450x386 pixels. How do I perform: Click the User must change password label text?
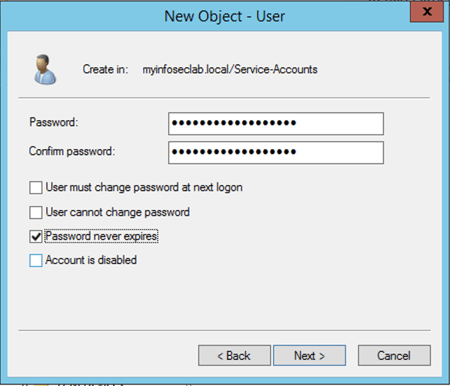(144, 187)
